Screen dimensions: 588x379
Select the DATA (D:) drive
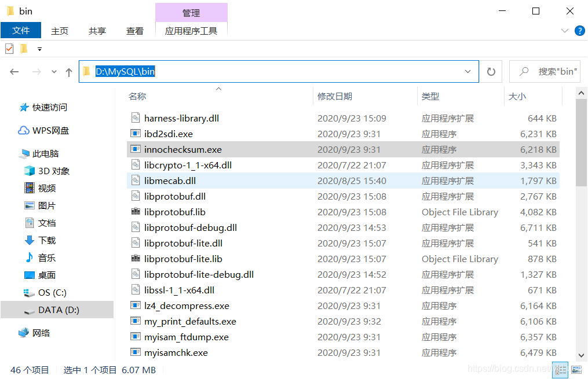pyautogui.click(x=57, y=310)
